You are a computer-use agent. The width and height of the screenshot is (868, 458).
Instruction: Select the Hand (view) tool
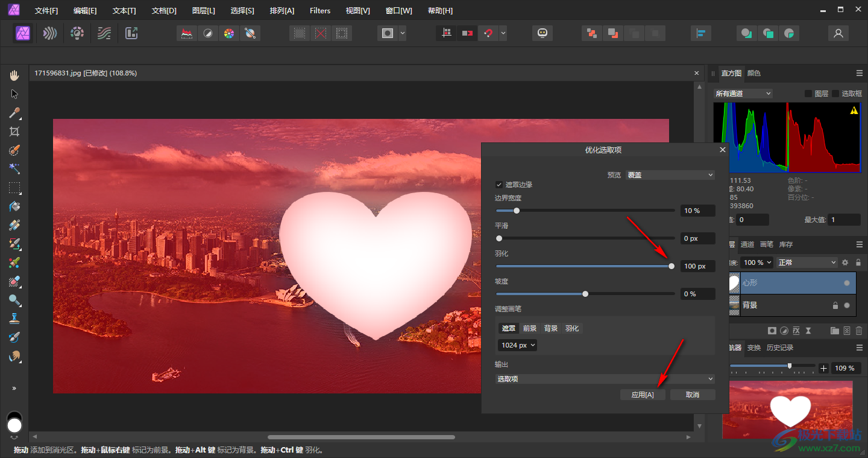(14, 75)
